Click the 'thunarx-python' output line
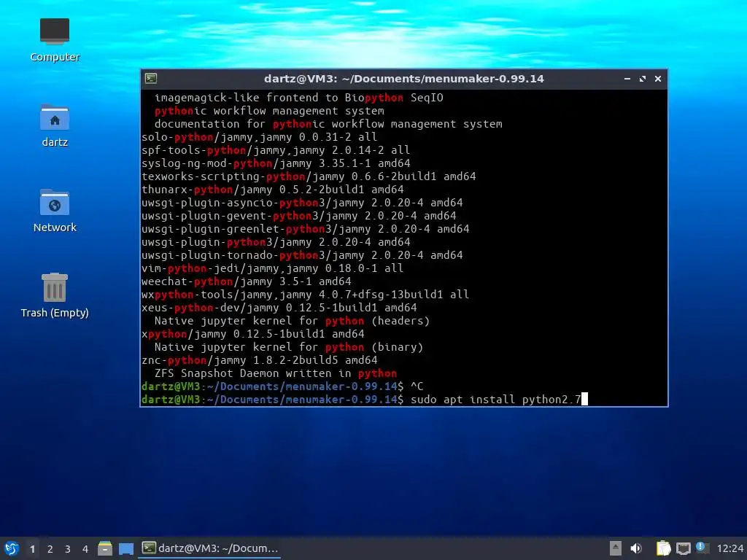747x560 pixels. [x=272, y=190]
